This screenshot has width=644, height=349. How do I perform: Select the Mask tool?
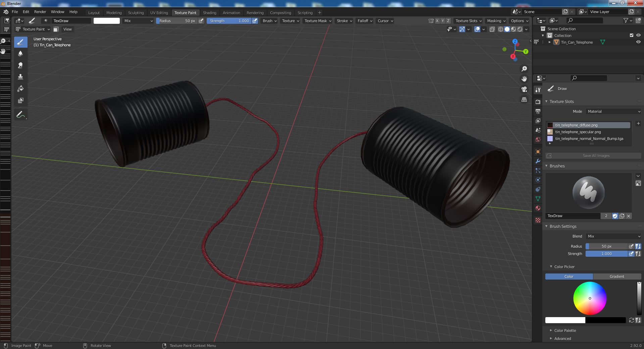[20, 100]
